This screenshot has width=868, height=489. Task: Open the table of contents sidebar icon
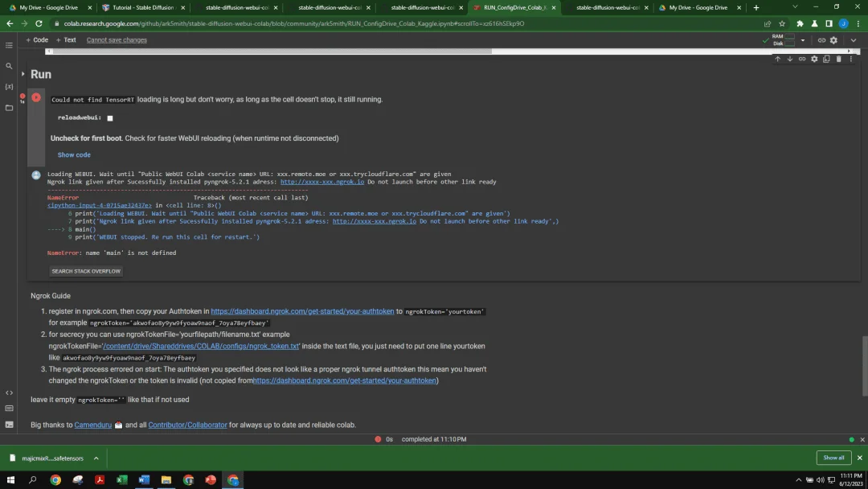[9, 45]
